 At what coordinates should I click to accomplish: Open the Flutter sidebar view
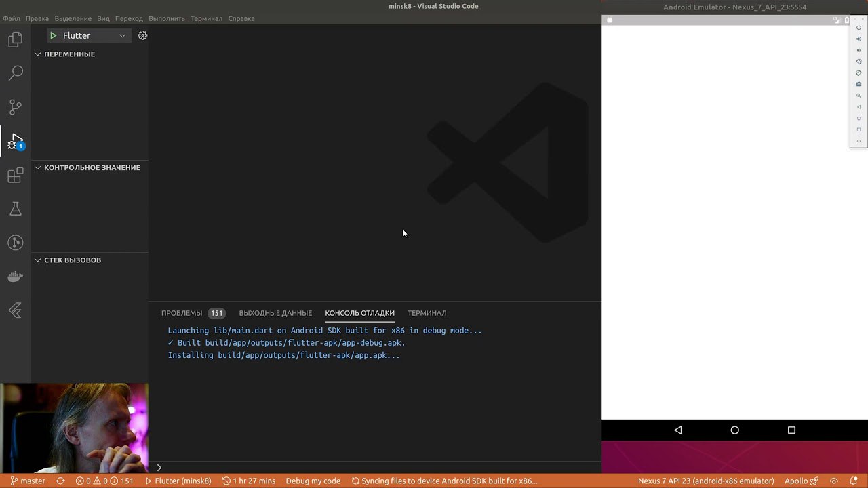(15, 310)
